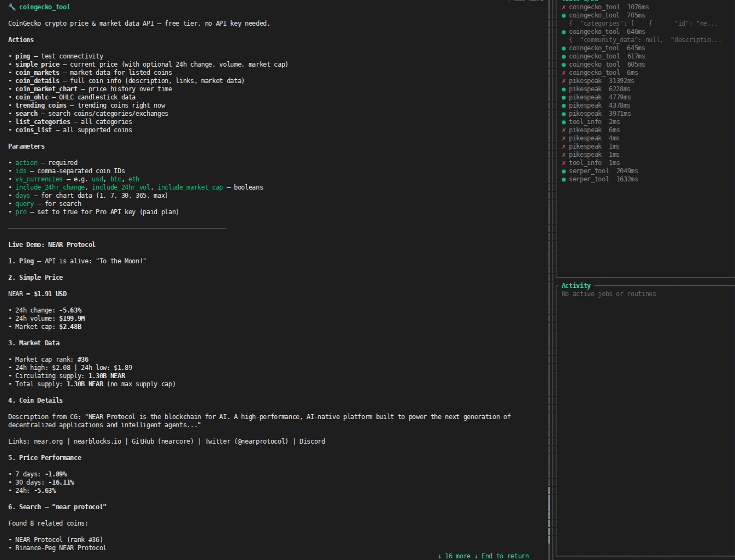This screenshot has height=560, width=735.
Task: Click the Twitter (@nearprotocol) link
Action: click(x=246, y=441)
